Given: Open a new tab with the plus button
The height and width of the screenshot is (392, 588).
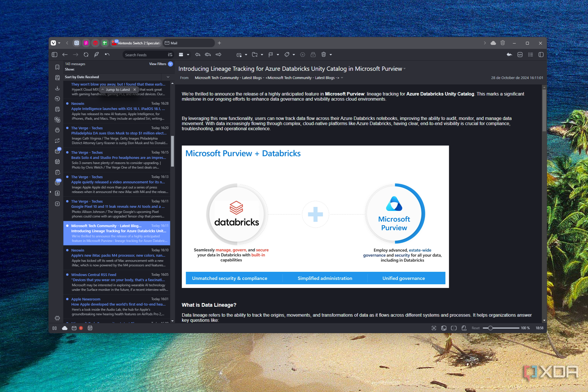Looking at the screenshot, I should pos(219,43).
